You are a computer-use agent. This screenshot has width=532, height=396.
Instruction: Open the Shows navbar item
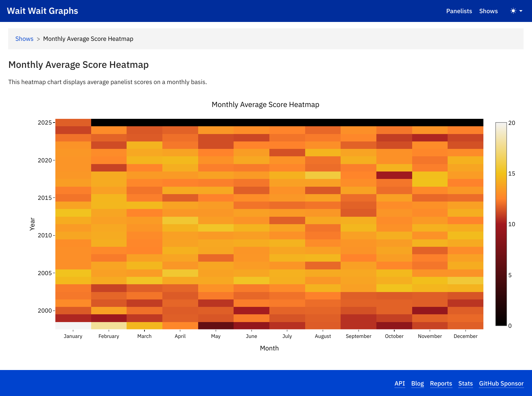pos(488,11)
